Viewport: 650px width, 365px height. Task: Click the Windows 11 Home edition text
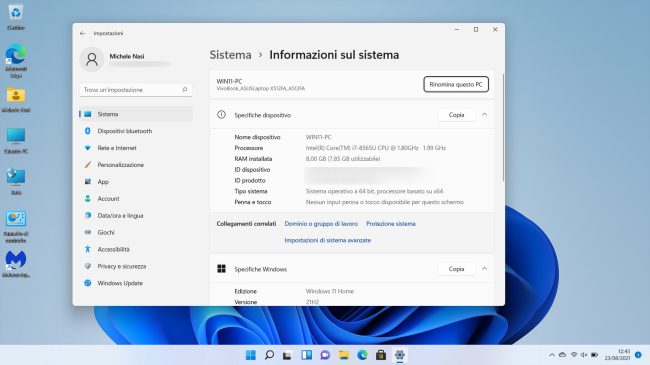pyautogui.click(x=330, y=291)
